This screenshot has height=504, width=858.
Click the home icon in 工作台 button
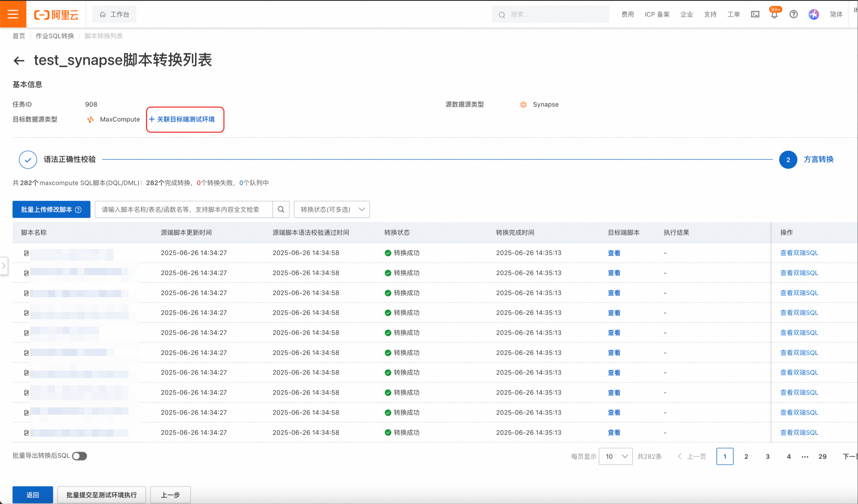pos(102,14)
